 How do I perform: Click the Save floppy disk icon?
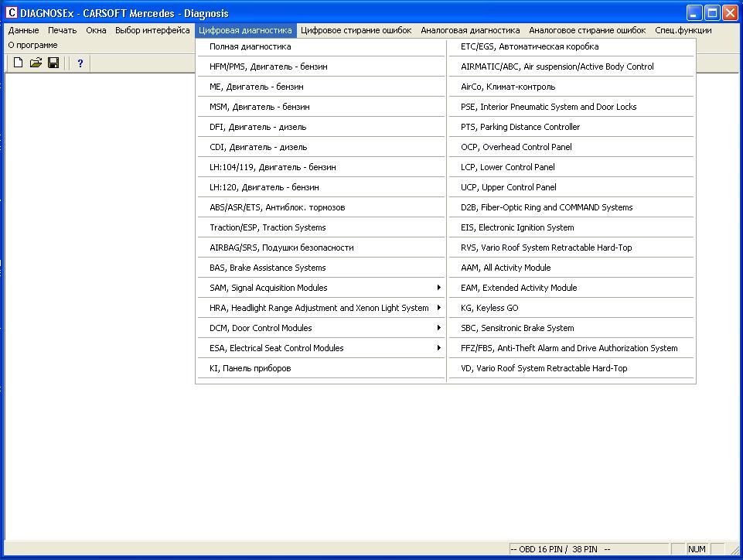pyautogui.click(x=53, y=63)
